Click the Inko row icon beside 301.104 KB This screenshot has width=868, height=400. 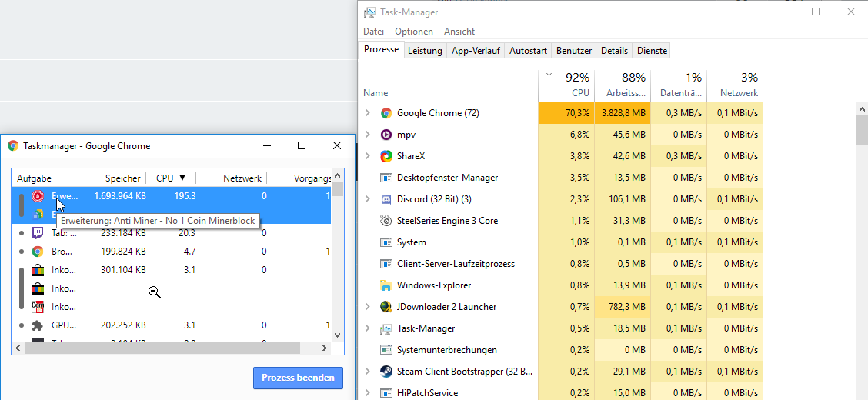click(x=38, y=270)
